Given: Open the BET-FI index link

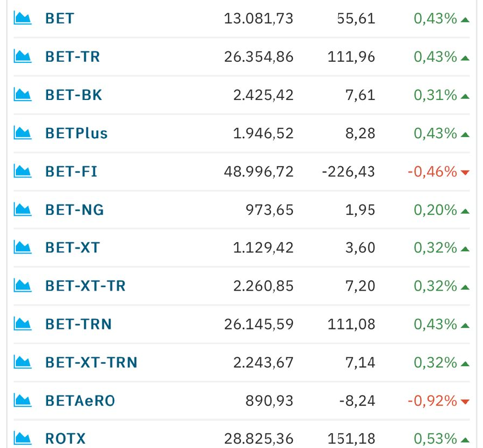Looking at the screenshot, I should 71,172.
